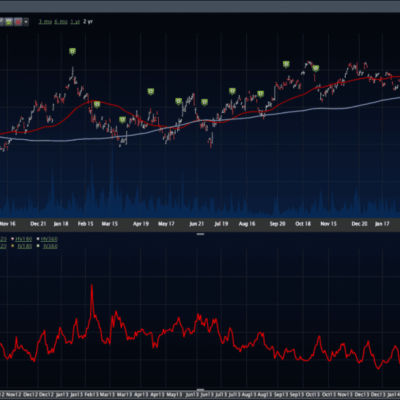The height and width of the screenshot is (400, 400).
Task: Click the color dot beside IV360
Action: point(38,246)
